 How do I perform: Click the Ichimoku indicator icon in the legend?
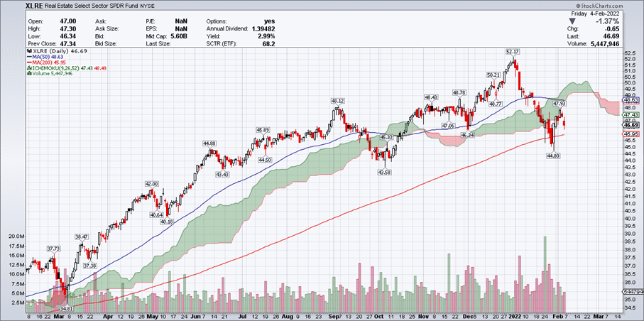tap(28, 68)
